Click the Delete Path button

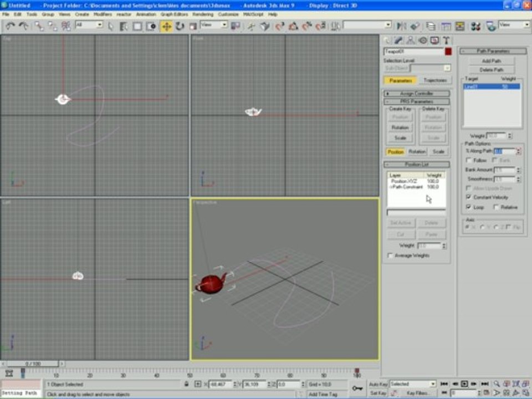(x=492, y=70)
